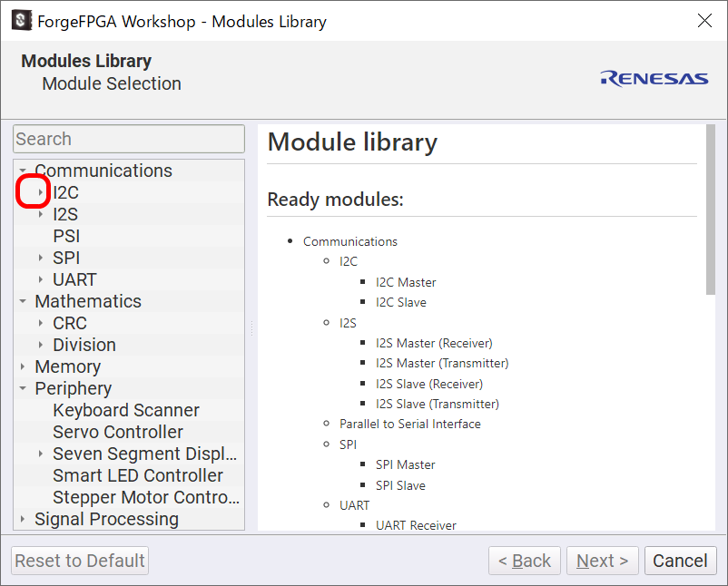Image resolution: width=728 pixels, height=586 pixels.
Task: Click the Module library vertical scrollbar
Action: pos(710,209)
